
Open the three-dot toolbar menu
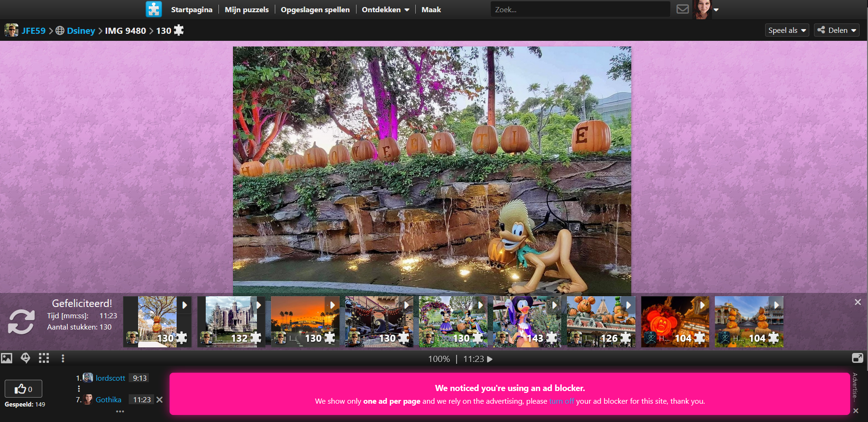tap(63, 359)
